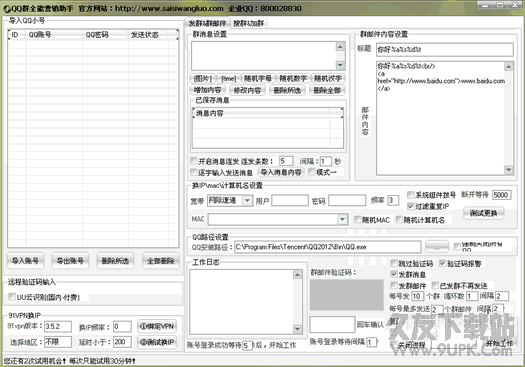Enable 已发群不再发送 checkbox

click(435, 285)
